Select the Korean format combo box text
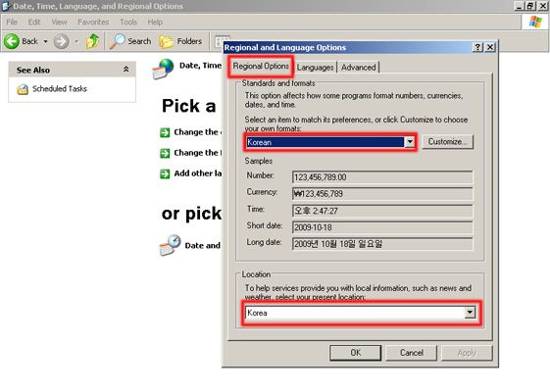The height and width of the screenshot is (392, 550). point(325,142)
